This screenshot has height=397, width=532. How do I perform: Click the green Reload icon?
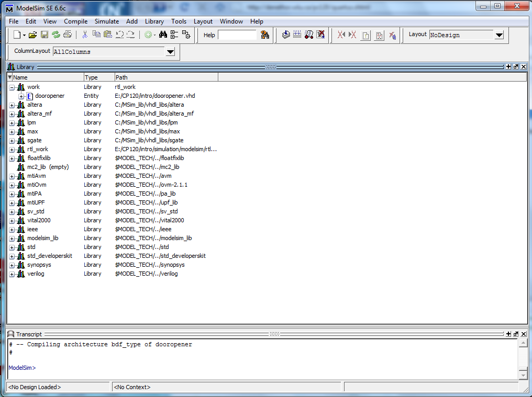(56, 35)
